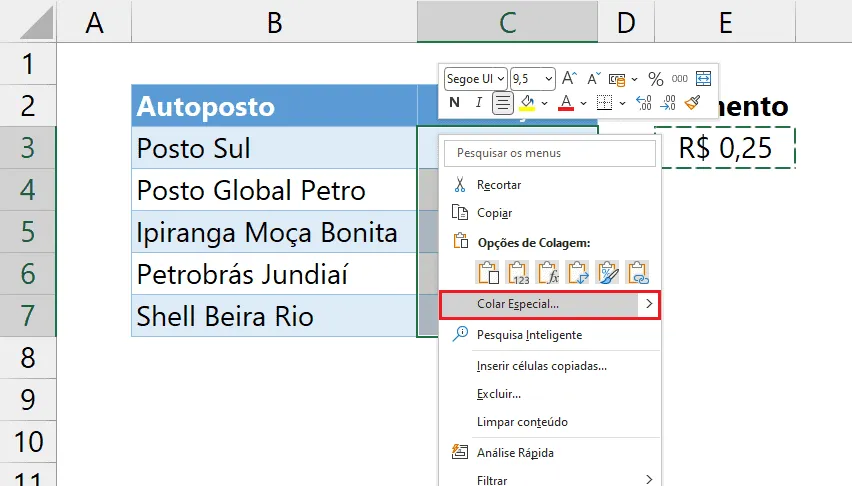Click the Paste Formulas (fx) icon

[x=548, y=272]
